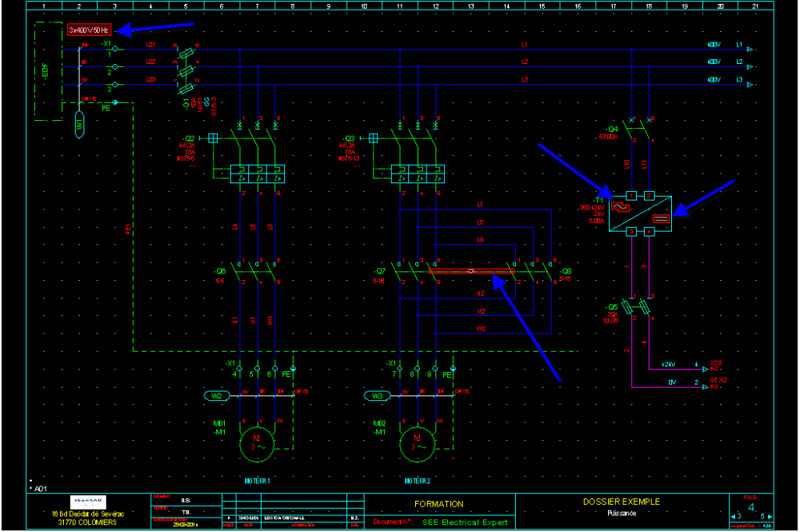
Task: Click the DOSSIER EXEMPLE title block field
Action: [622, 502]
